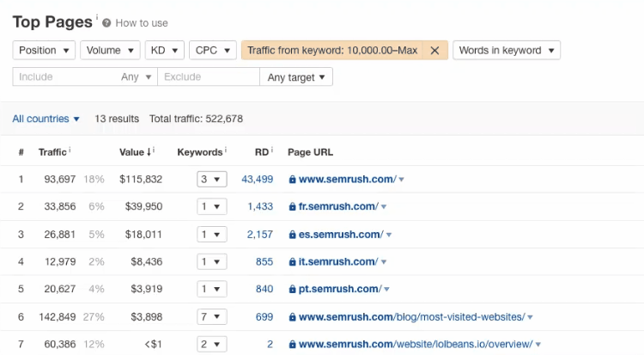This screenshot has width=644, height=355.
Task: Open the Any target dropdown
Action: coord(296,77)
